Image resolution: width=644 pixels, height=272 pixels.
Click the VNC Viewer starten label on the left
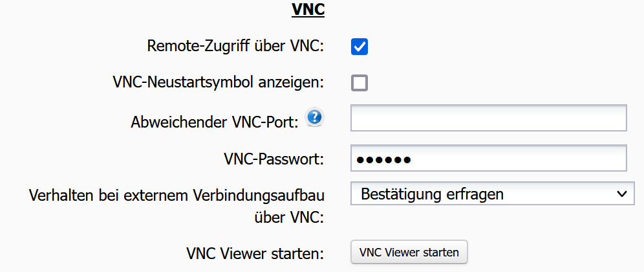point(254,253)
